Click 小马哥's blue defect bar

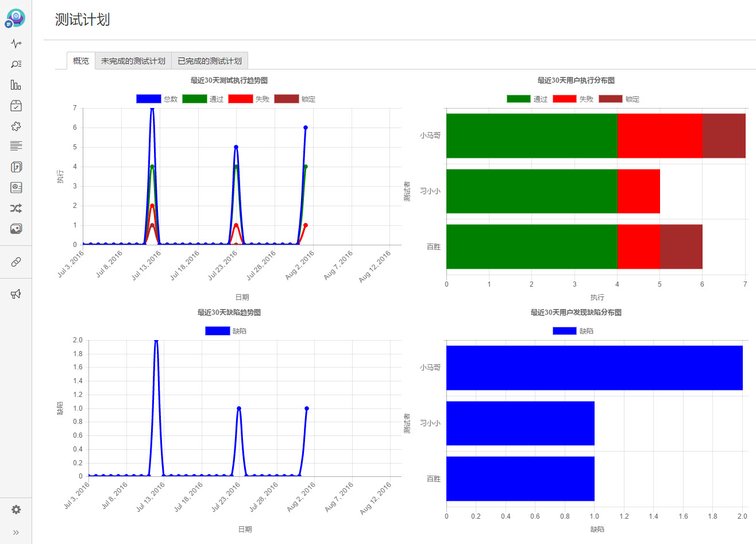tap(595, 368)
